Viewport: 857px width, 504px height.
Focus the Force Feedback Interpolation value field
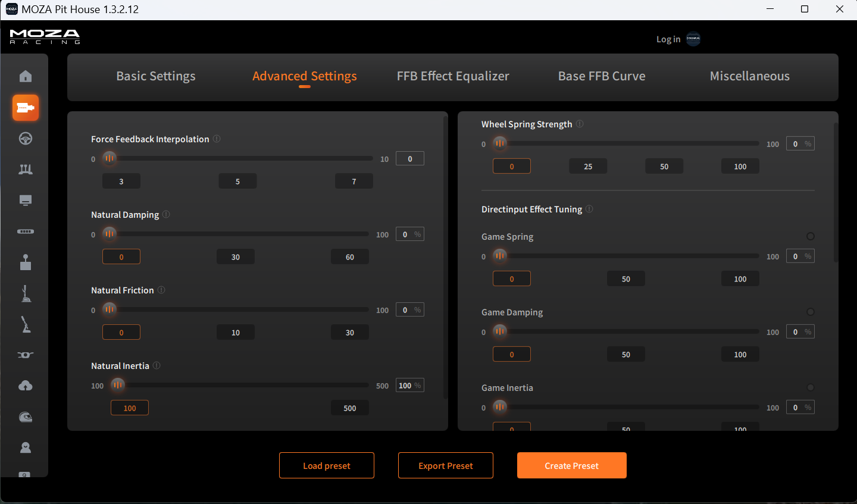410,158
